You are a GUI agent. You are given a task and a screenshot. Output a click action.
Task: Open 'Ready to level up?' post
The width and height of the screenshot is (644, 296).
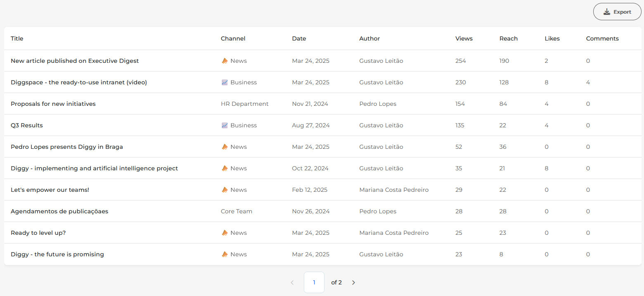coord(38,233)
